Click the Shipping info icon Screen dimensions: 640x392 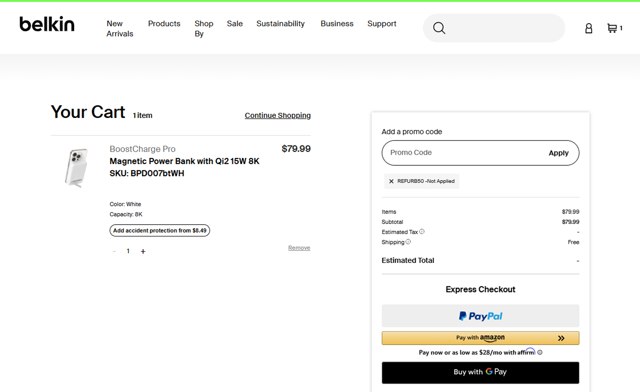pyautogui.click(x=408, y=242)
